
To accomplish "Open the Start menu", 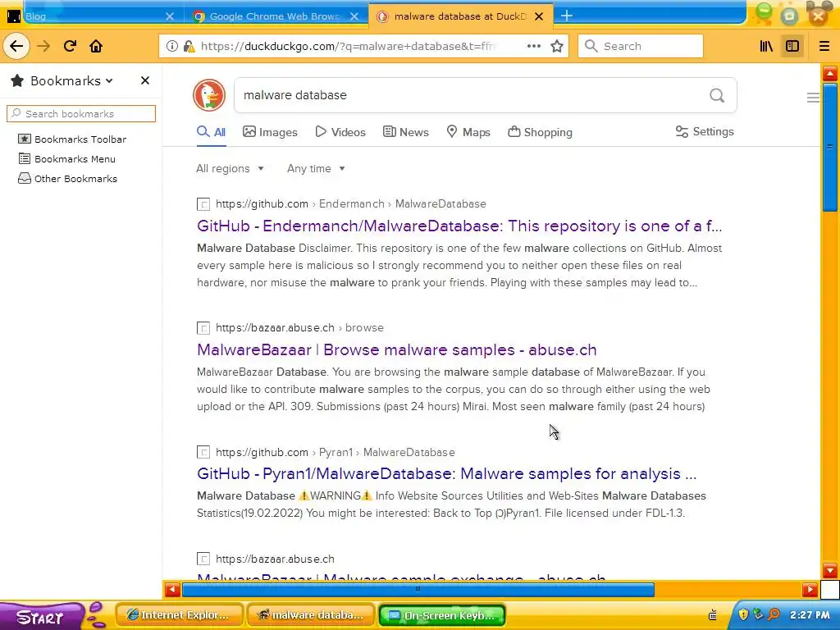I will tap(40, 617).
